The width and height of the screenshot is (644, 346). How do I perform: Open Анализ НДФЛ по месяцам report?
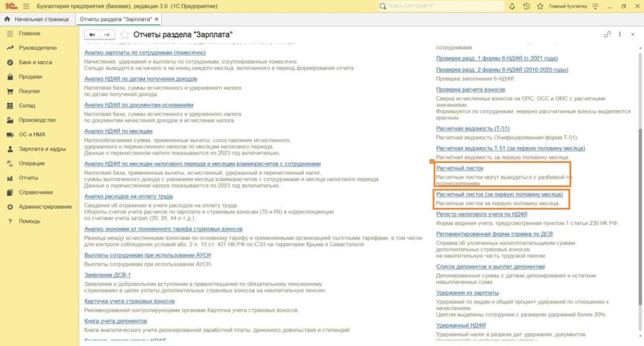coord(114,131)
